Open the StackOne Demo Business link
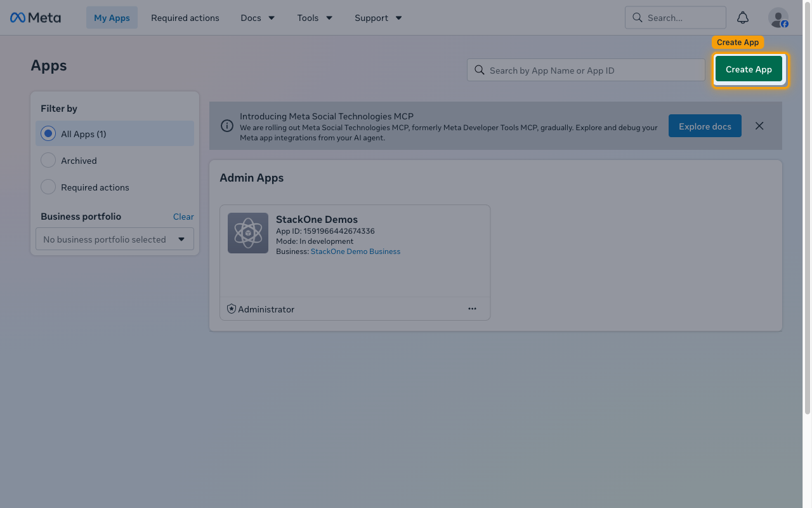 coord(355,251)
